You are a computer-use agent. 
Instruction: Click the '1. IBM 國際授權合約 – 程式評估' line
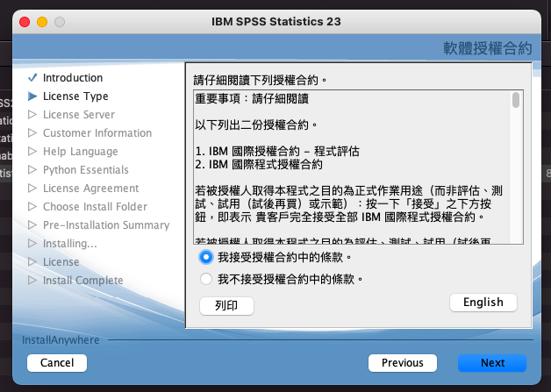click(277, 152)
